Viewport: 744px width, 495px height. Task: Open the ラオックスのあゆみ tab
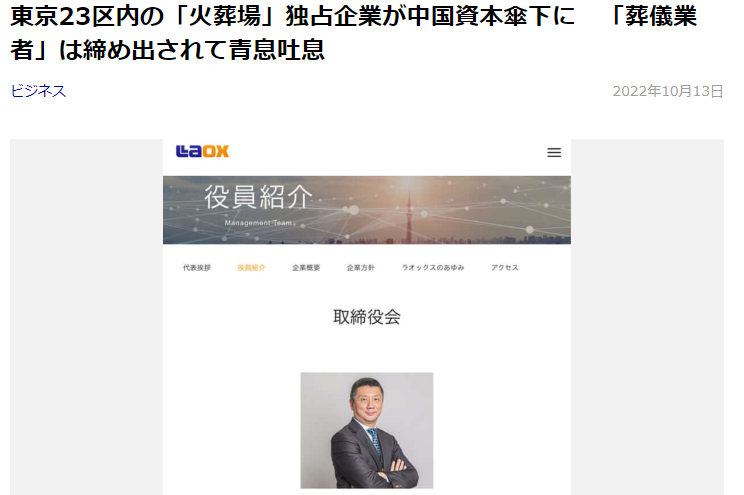coord(433,268)
